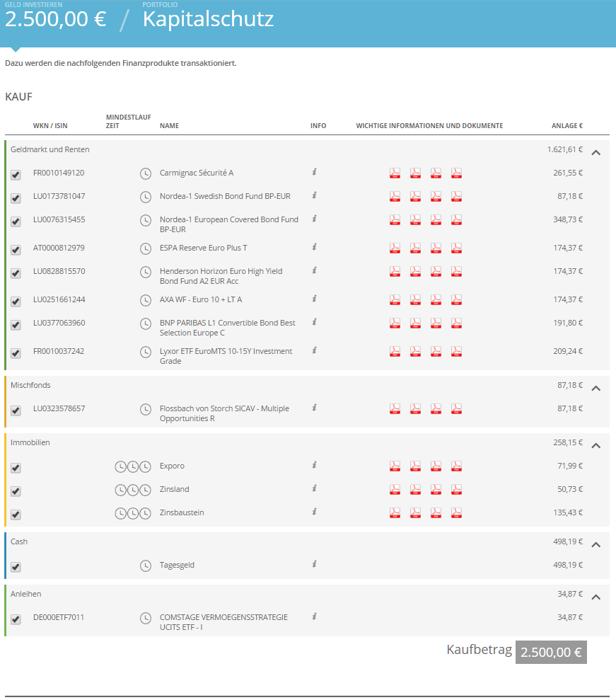
Task: Uncheck the LU0323578657 Flossbach checkbox
Action: coord(16,411)
